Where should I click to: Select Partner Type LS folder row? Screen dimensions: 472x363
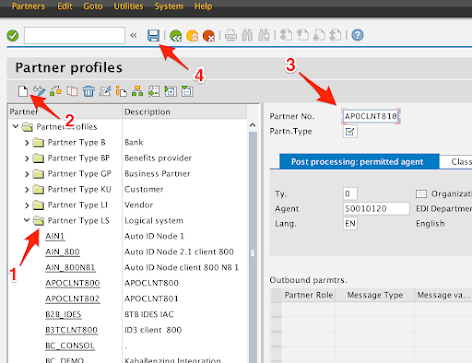[x=78, y=221]
